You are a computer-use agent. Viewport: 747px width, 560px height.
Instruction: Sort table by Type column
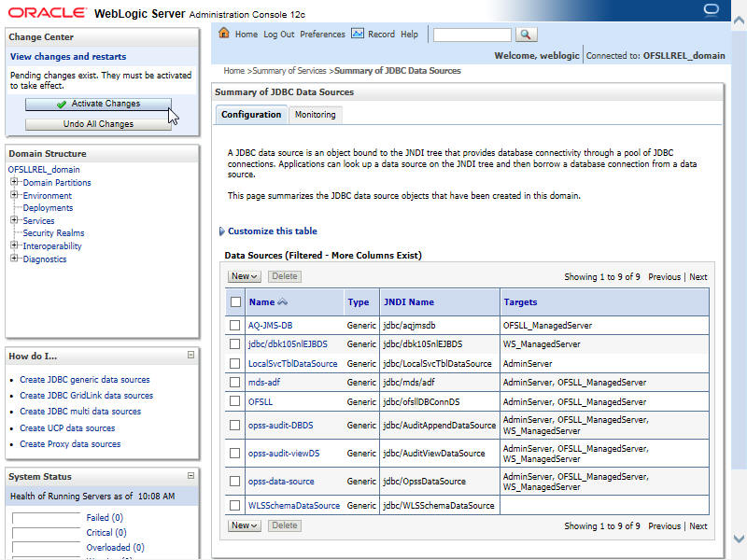pos(359,301)
